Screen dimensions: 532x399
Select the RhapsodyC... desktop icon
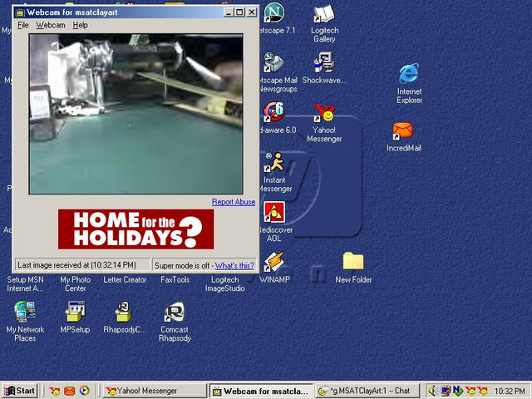(124, 312)
